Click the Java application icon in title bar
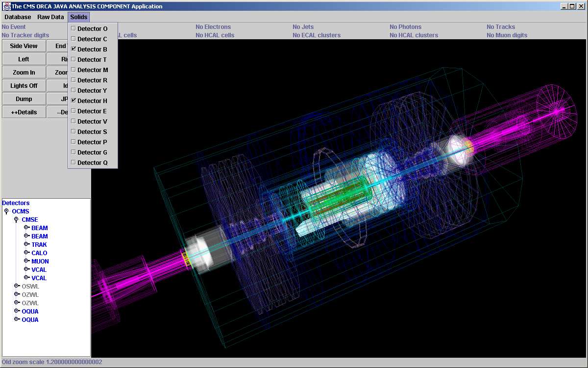 click(6, 6)
